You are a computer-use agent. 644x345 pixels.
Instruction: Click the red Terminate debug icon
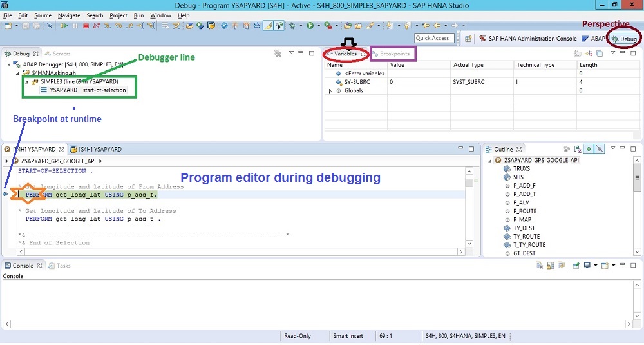point(86,26)
